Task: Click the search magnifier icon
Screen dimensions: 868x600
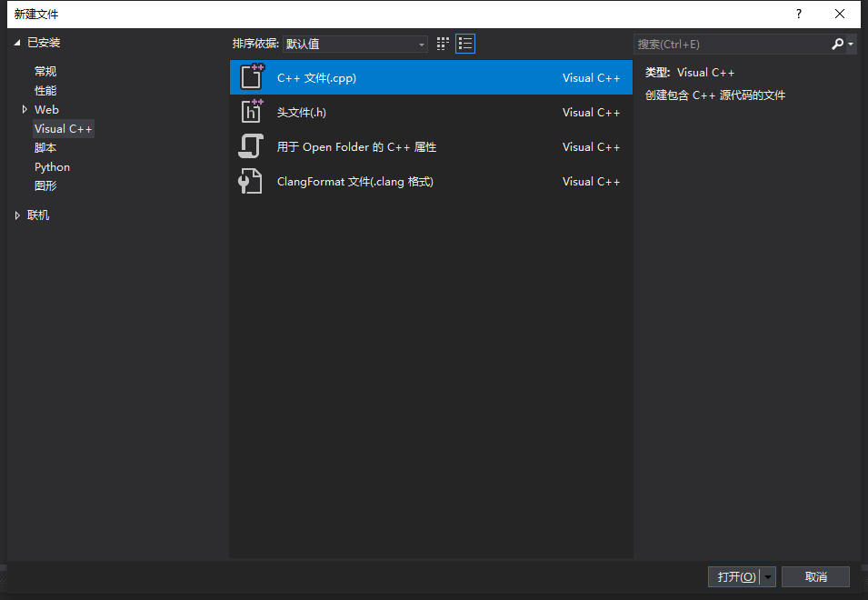Action: [x=838, y=44]
